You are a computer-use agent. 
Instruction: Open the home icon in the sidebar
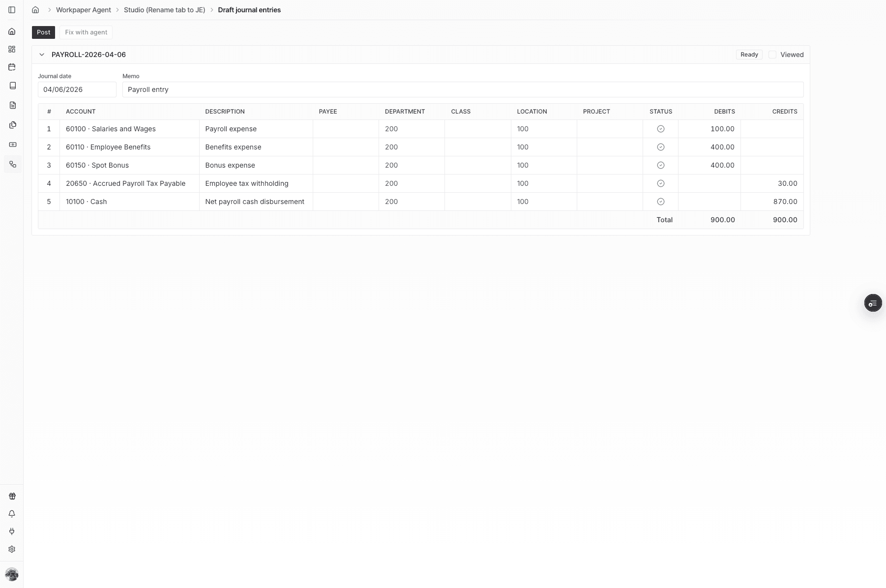pyautogui.click(x=12, y=31)
